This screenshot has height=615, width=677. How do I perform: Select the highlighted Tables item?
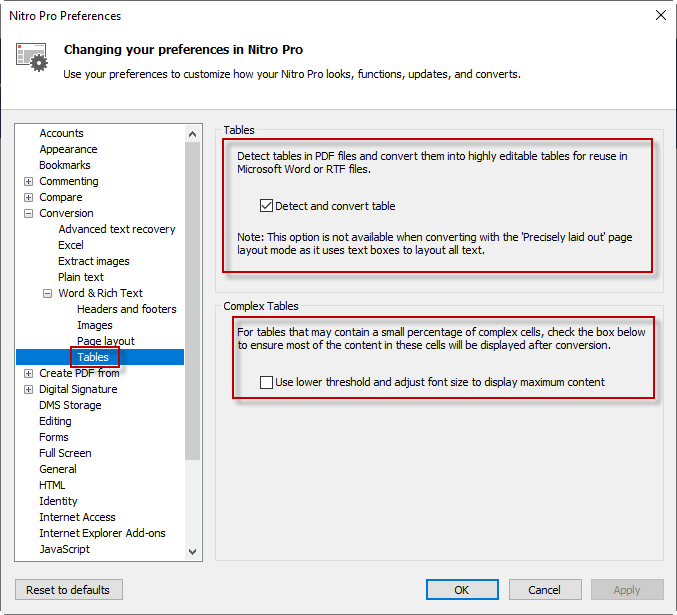pyautogui.click(x=93, y=357)
